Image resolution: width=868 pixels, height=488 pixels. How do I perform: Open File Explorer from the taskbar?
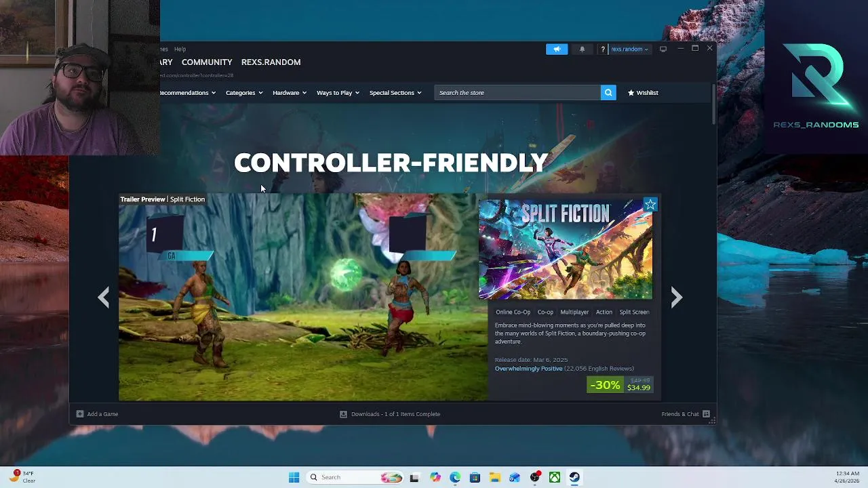tap(494, 477)
